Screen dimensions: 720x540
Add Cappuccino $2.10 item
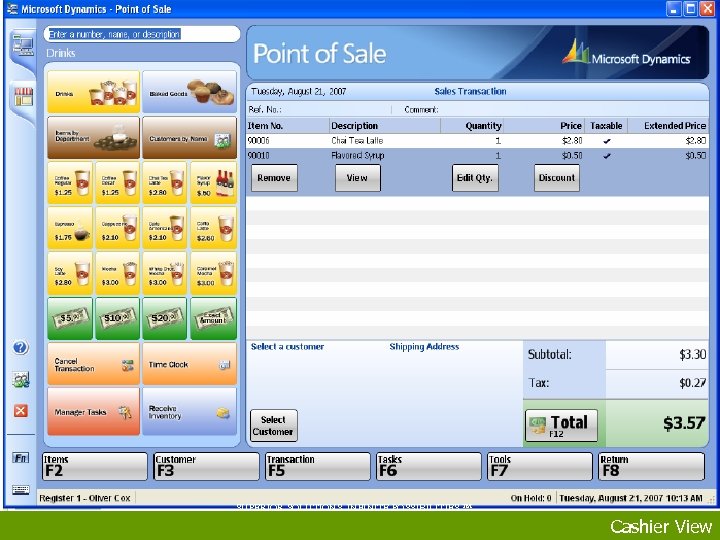pyautogui.click(x=118, y=228)
